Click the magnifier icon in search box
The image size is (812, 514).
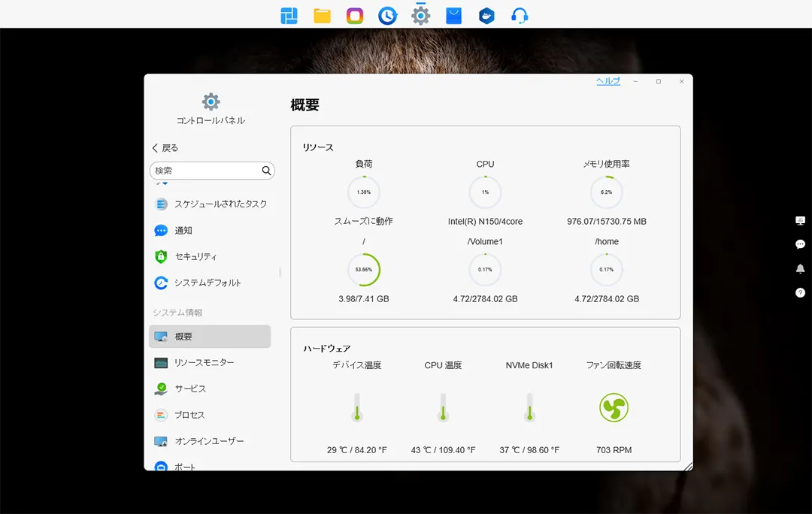pyautogui.click(x=266, y=171)
